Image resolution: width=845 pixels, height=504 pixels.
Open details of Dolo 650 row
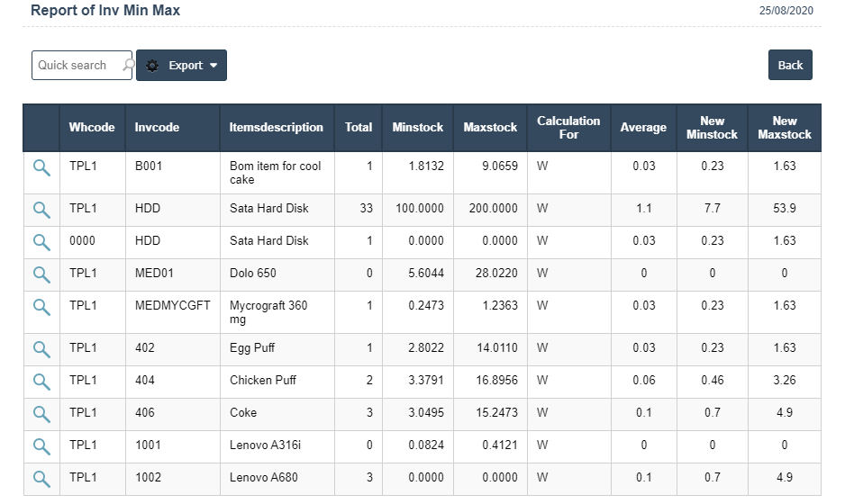point(41,274)
